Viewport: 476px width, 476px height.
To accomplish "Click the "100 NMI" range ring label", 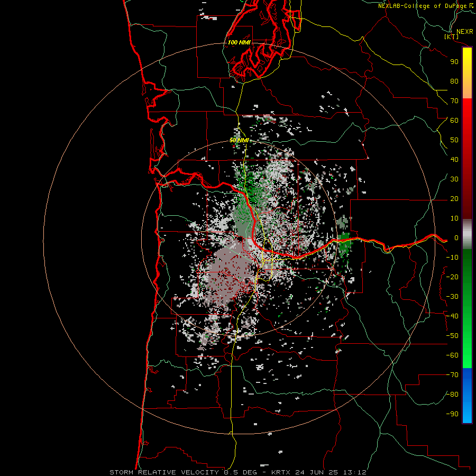I will click(239, 42).
